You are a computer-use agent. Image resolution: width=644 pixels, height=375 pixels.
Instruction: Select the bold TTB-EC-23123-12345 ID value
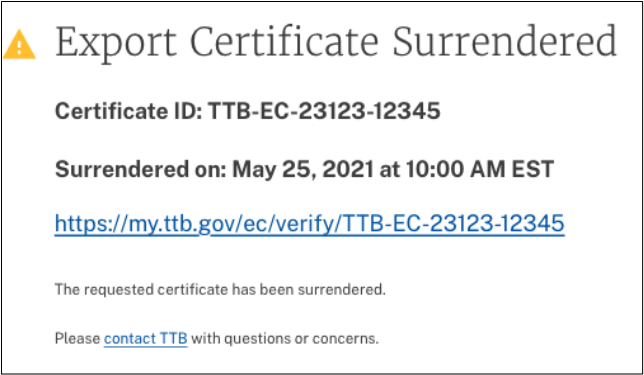pos(324,111)
